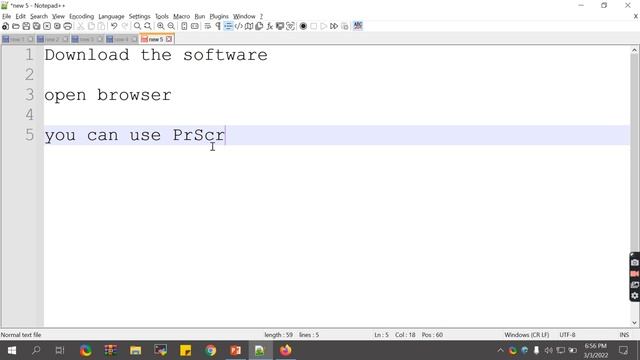Click the 'UTF-8' encoding status entry
The image size is (640, 360).
click(567, 335)
